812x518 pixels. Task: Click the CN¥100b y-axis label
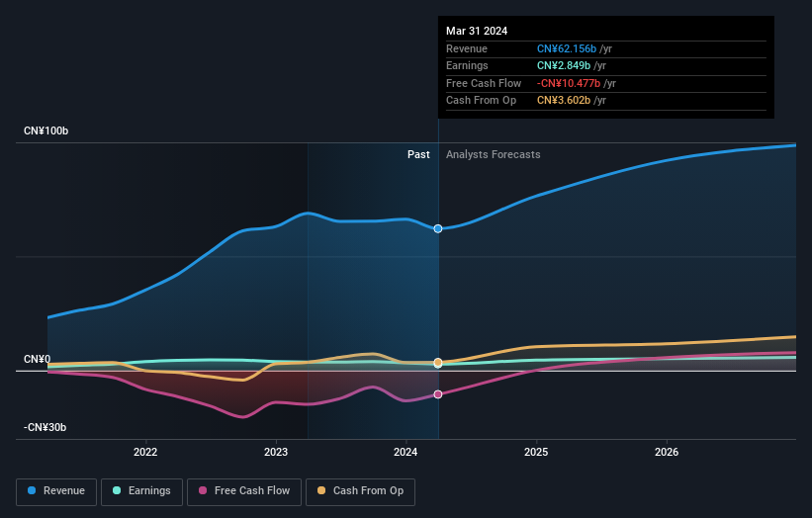coord(46,130)
